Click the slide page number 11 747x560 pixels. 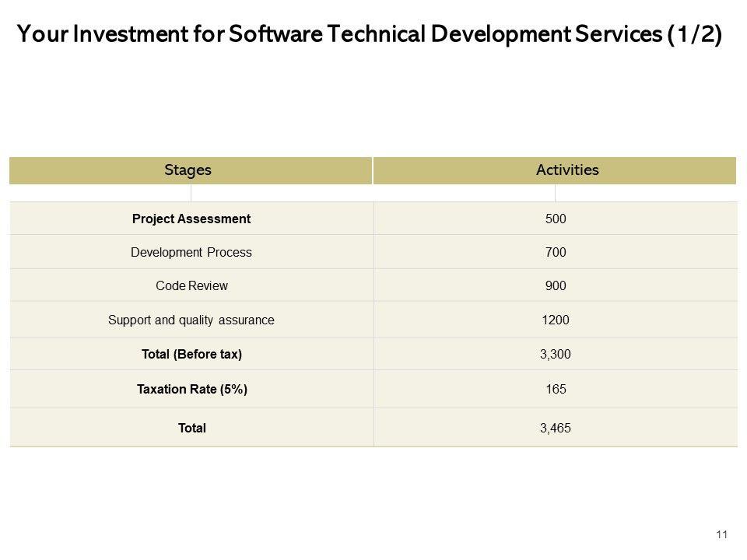(721, 534)
